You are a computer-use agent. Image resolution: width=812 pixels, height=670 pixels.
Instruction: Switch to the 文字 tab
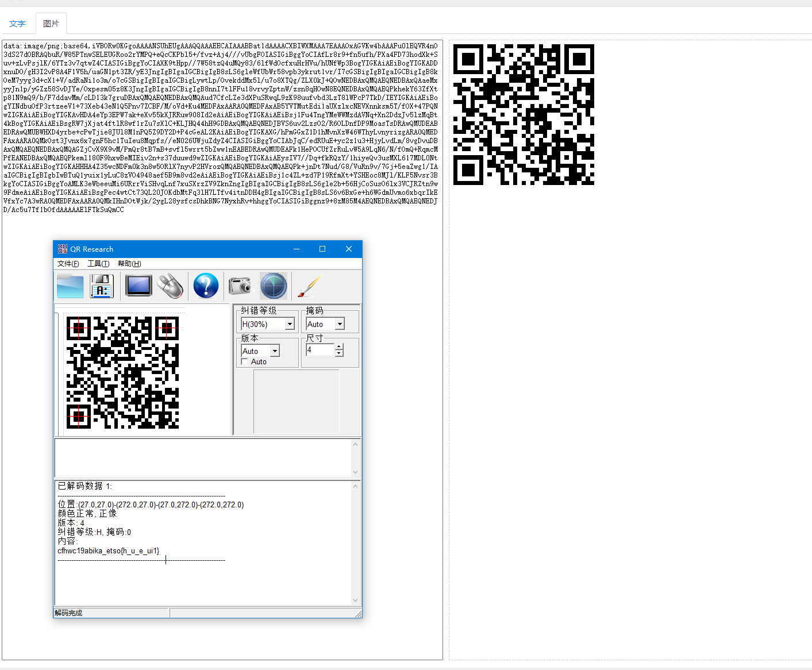point(17,24)
